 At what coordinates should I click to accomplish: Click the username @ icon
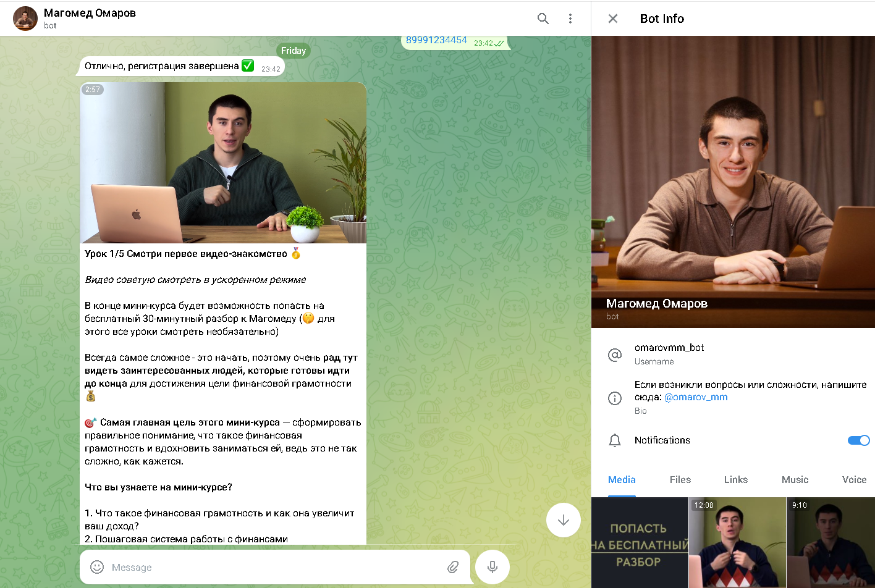pos(615,355)
